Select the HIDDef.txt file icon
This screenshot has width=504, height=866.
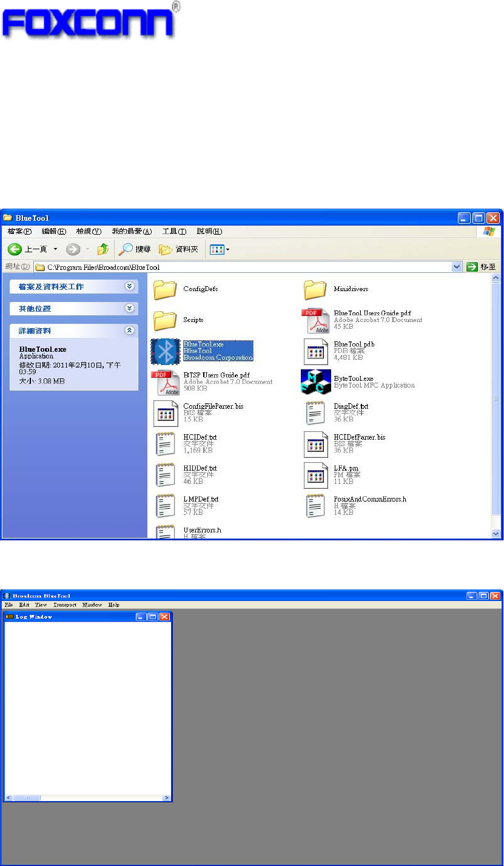(165, 475)
